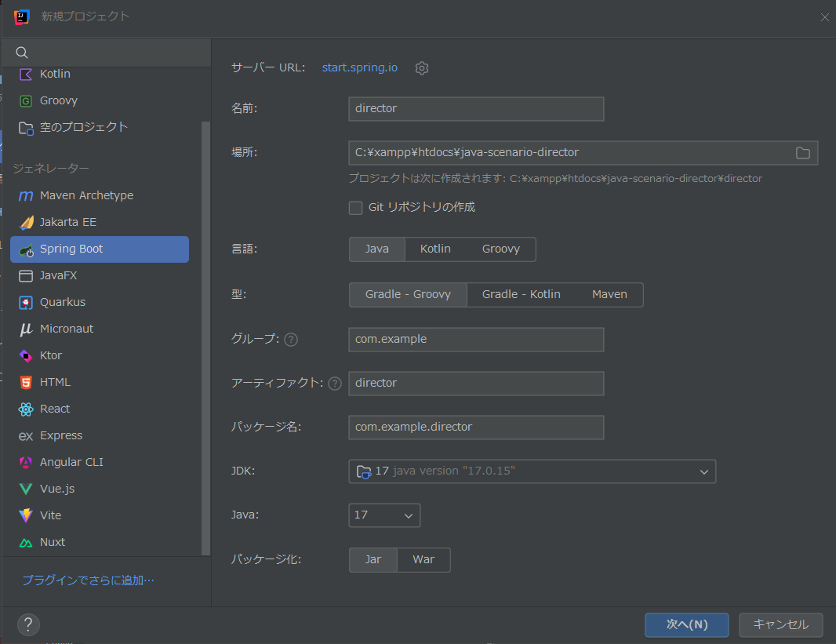This screenshot has height=644, width=836.
Task: Click the Cancel button
Action: 780,625
